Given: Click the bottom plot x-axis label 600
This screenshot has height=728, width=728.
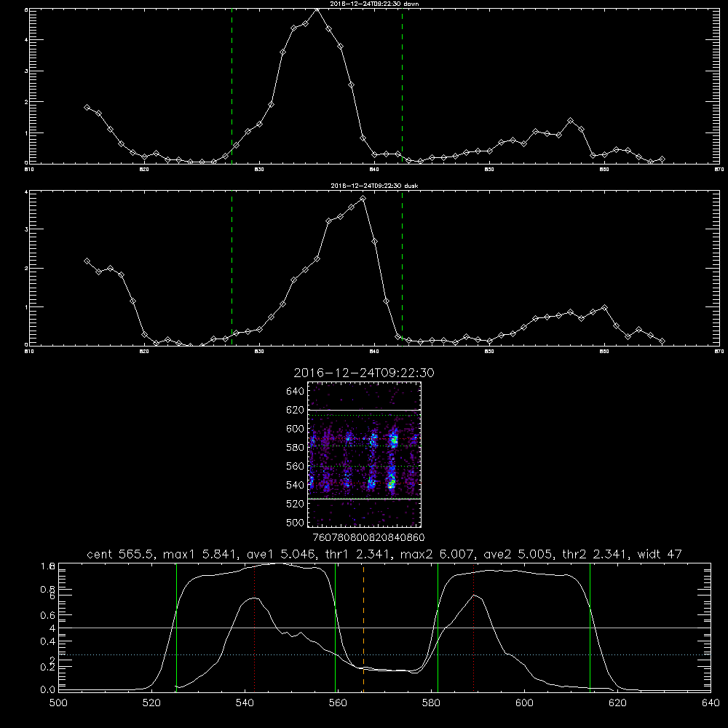Looking at the screenshot, I should [524, 703].
